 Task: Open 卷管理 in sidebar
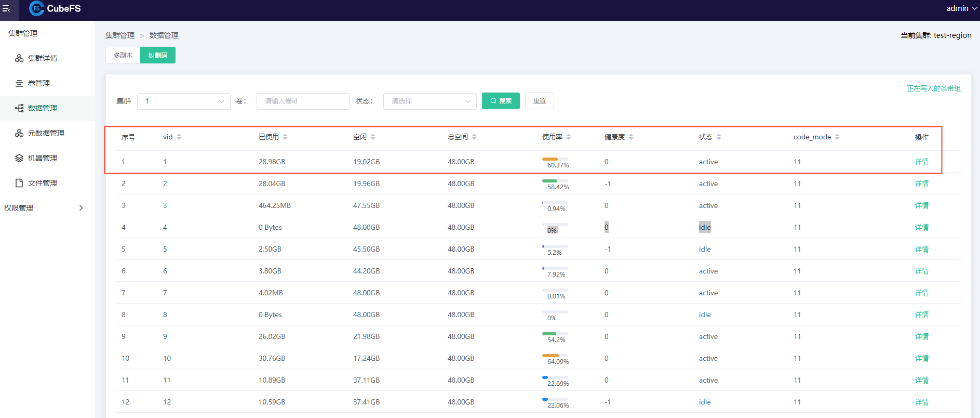[x=39, y=83]
